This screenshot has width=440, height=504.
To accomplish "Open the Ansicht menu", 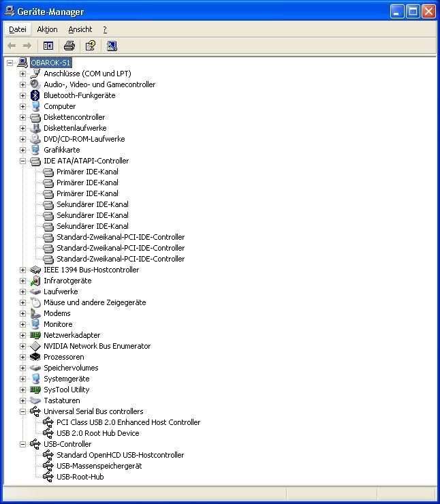I will click(x=80, y=29).
